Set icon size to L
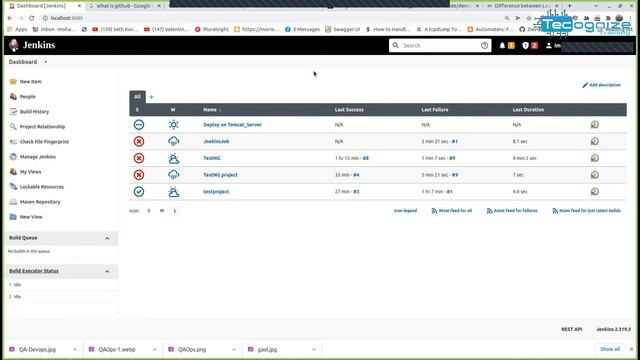 pos(175,211)
